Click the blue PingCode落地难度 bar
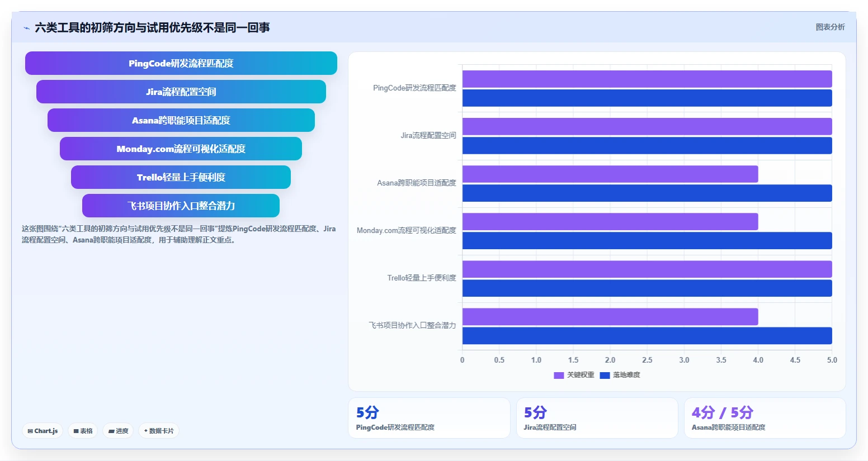Viewport: 868px width, 461px height. pyautogui.click(x=647, y=98)
